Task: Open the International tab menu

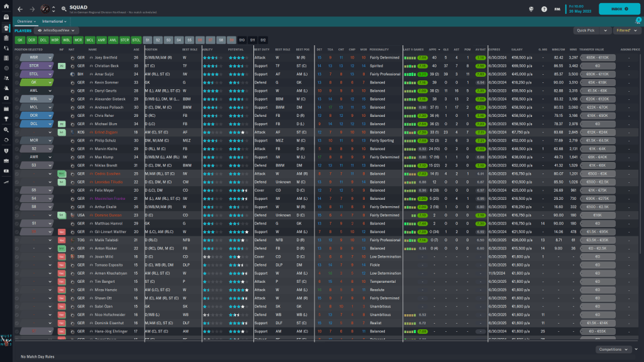Action: tap(54, 21)
